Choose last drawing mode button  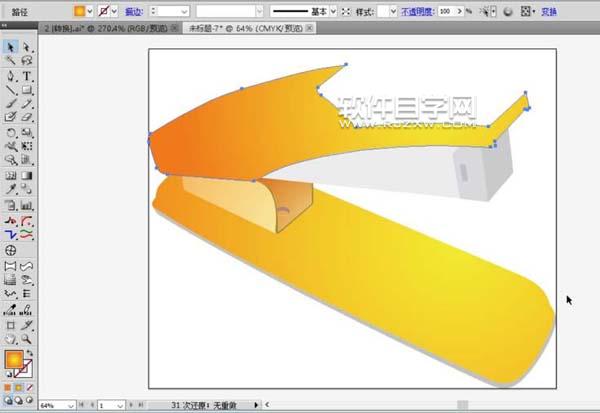click(29, 400)
